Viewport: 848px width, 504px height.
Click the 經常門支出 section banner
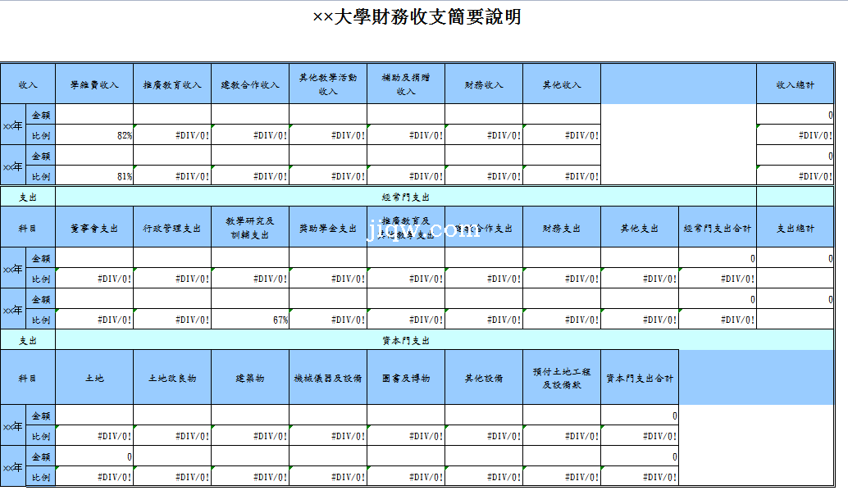pyautogui.click(x=406, y=197)
